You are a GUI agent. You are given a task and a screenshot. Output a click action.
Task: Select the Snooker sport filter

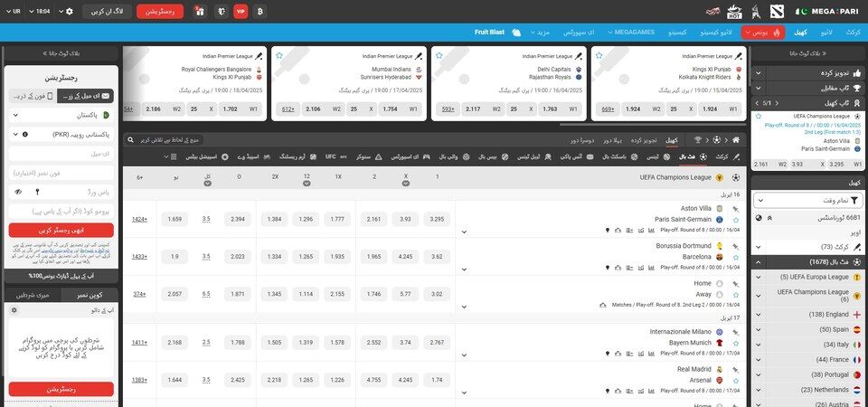coord(367,156)
